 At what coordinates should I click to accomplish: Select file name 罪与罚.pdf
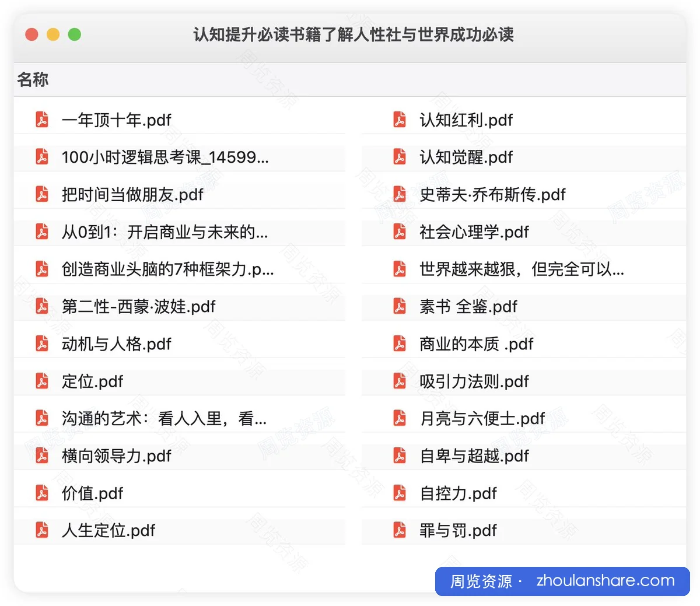pos(459,531)
